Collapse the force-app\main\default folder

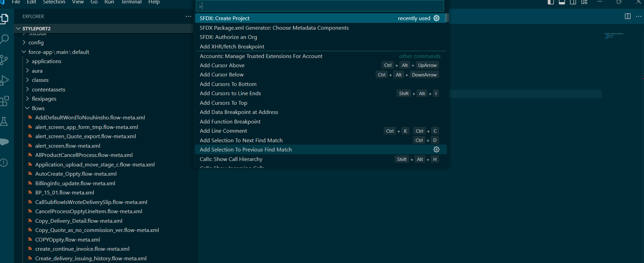click(104, 52)
